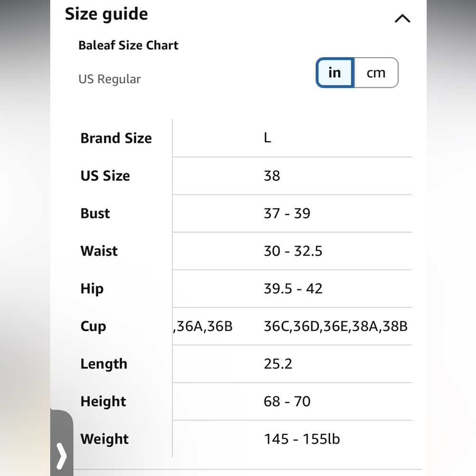This screenshot has height=476, width=476.
Task: Click the L brand size value
Action: [267, 138]
